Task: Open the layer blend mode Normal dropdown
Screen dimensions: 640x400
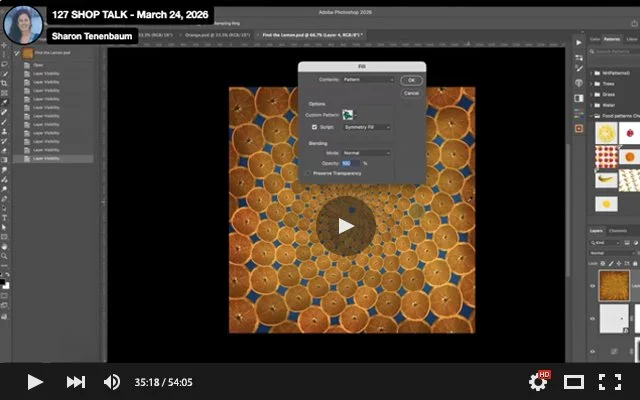Action: [x=612, y=253]
